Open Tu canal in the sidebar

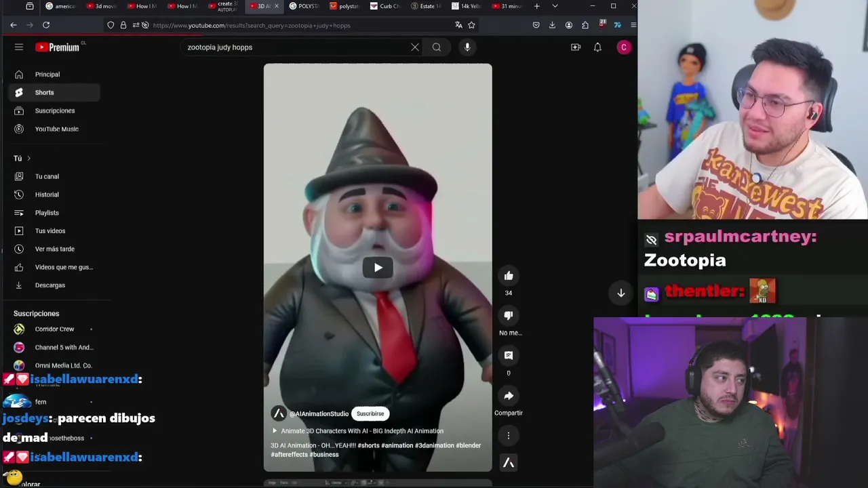pos(55,176)
